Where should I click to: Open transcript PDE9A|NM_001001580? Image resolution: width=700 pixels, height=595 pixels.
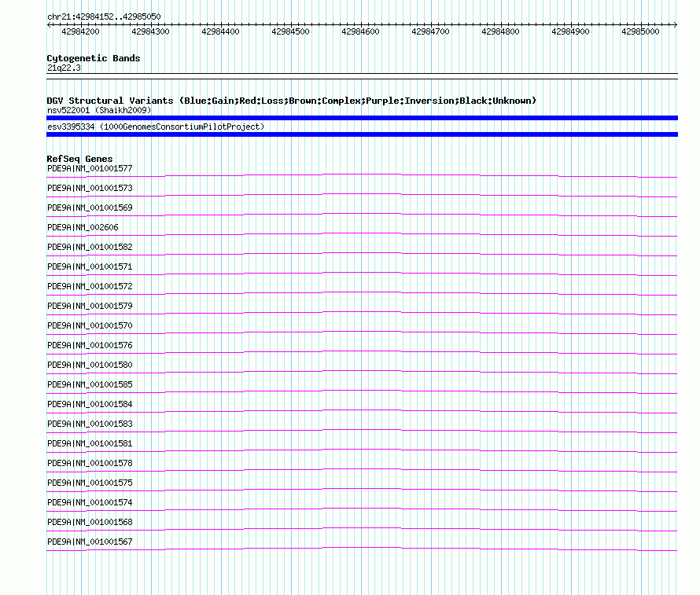coord(90,365)
